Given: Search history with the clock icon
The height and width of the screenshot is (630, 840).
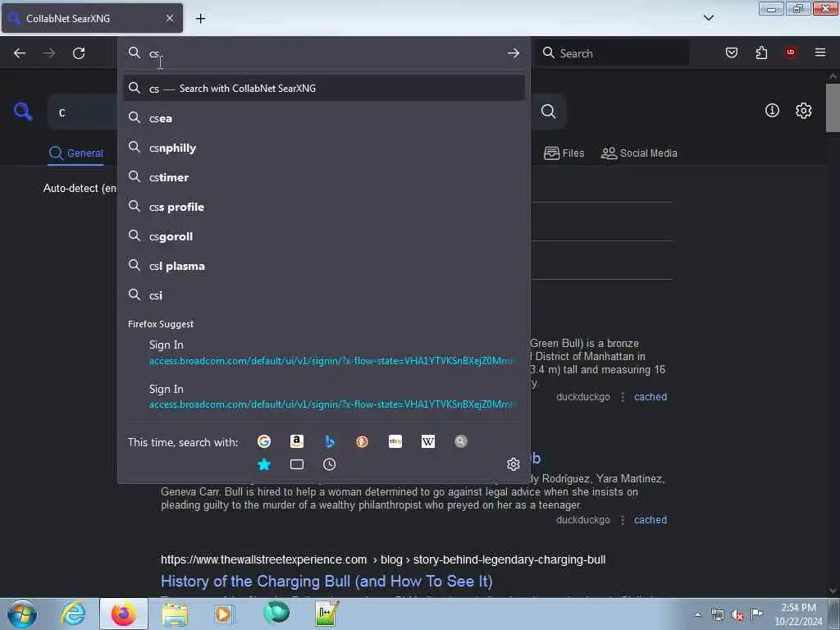Looking at the screenshot, I should [330, 464].
